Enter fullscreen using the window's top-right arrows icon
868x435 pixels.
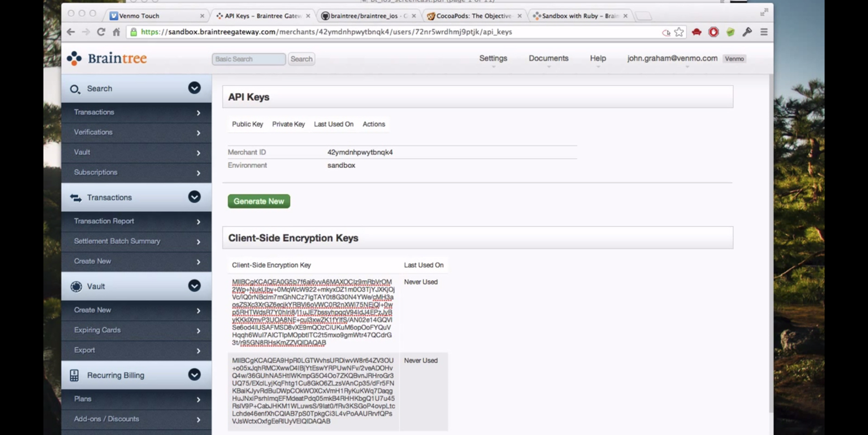(x=764, y=12)
